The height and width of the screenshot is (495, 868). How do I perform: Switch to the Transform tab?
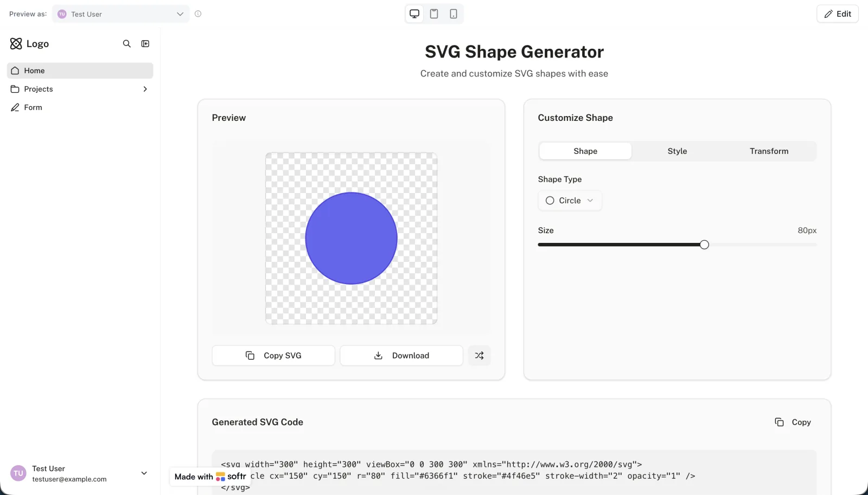tap(769, 151)
